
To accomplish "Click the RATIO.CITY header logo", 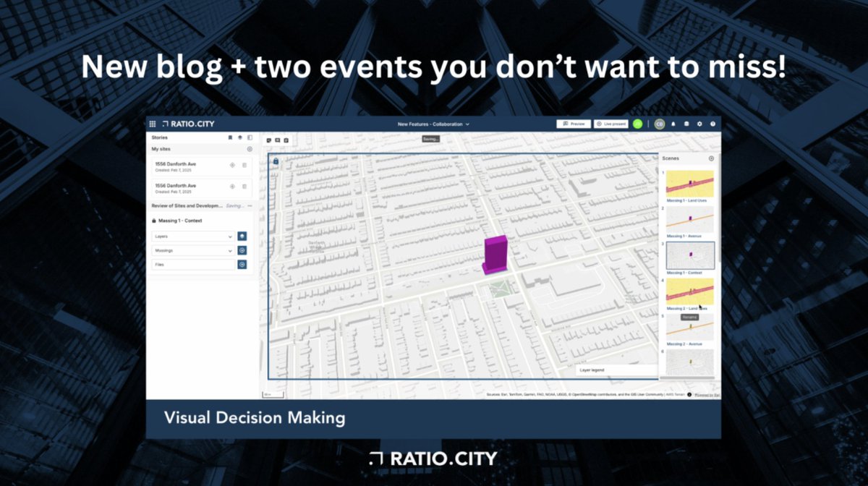I will 189,124.
